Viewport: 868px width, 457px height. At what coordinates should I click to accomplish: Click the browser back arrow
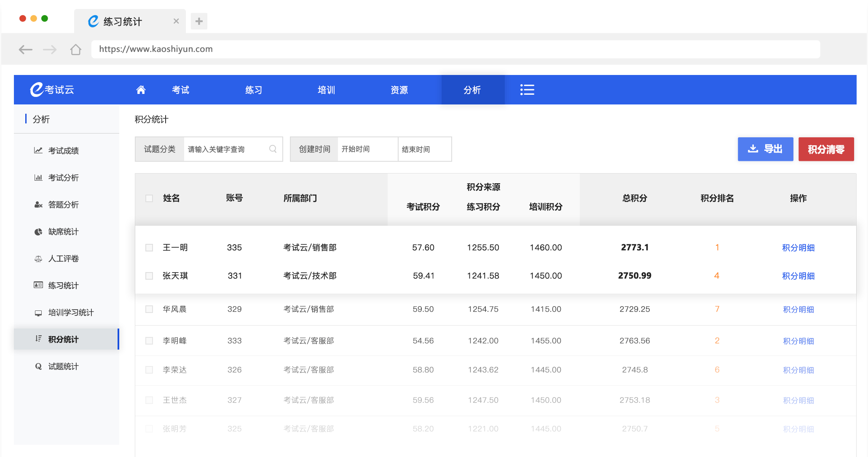click(x=25, y=49)
